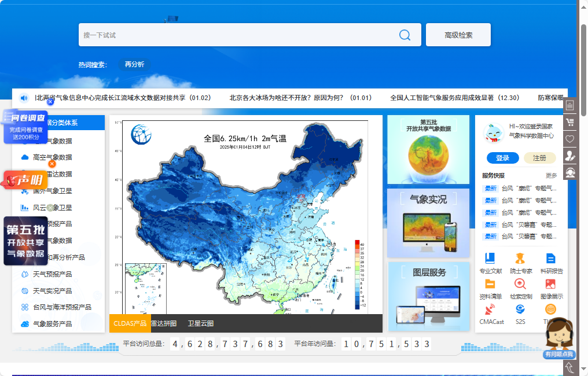Open the 第五批开放共享气象数据 globe card
This screenshot has width=588, height=376.
click(428, 150)
